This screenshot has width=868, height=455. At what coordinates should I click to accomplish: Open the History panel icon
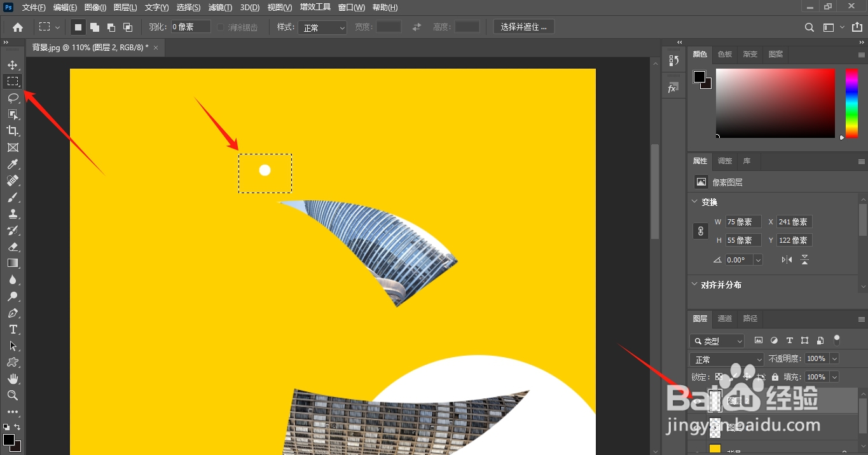coord(673,60)
